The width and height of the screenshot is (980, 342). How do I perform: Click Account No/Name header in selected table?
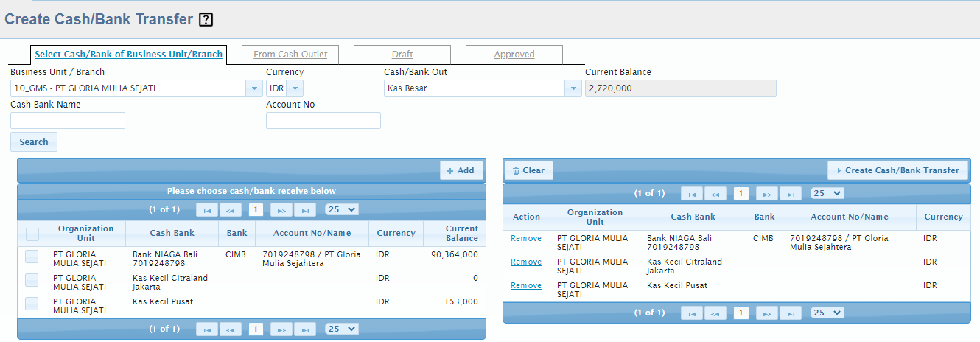(850, 217)
